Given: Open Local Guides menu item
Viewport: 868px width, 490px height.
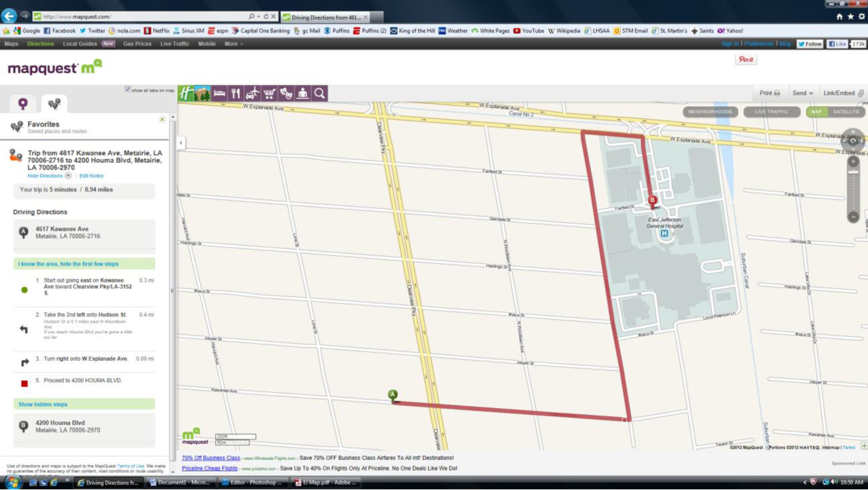Looking at the screenshot, I should click(x=80, y=44).
